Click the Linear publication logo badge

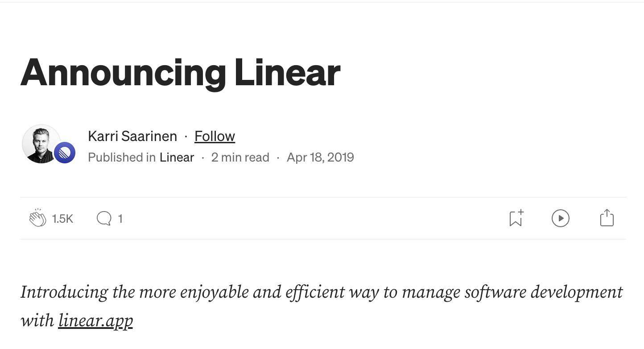coord(65,153)
